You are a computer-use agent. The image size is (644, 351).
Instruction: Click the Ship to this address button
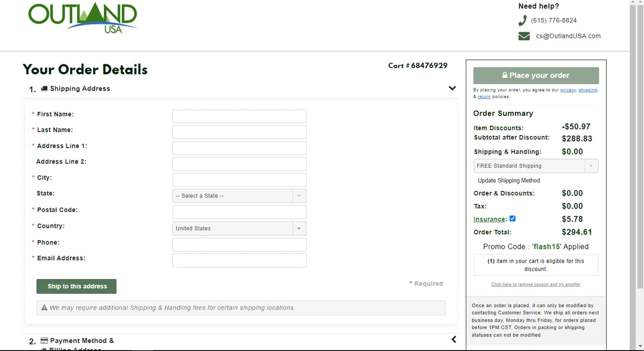tap(76, 287)
